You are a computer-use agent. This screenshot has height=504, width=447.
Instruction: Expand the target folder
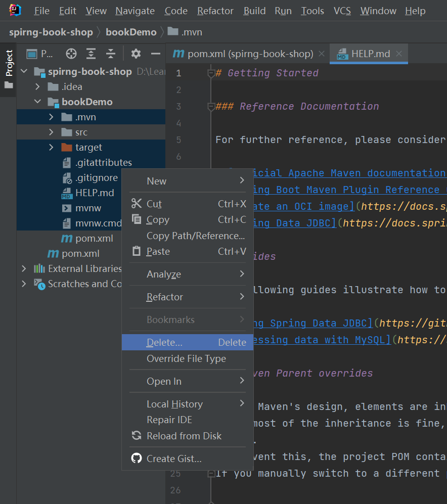(x=51, y=147)
